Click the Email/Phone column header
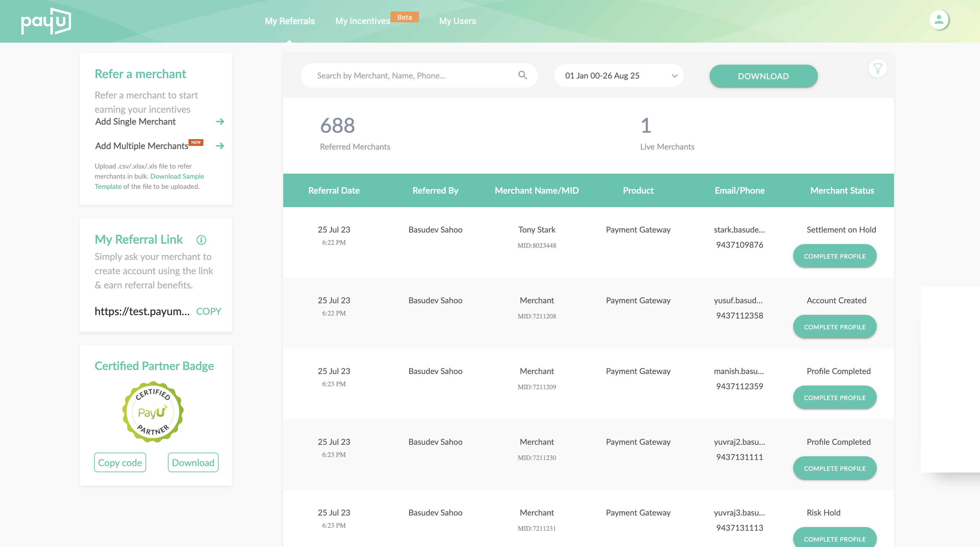 point(739,190)
